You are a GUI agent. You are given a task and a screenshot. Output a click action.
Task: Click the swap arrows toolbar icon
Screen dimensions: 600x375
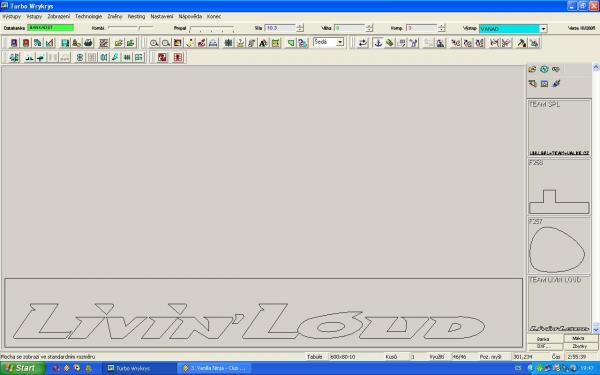pyautogui.click(x=362, y=43)
